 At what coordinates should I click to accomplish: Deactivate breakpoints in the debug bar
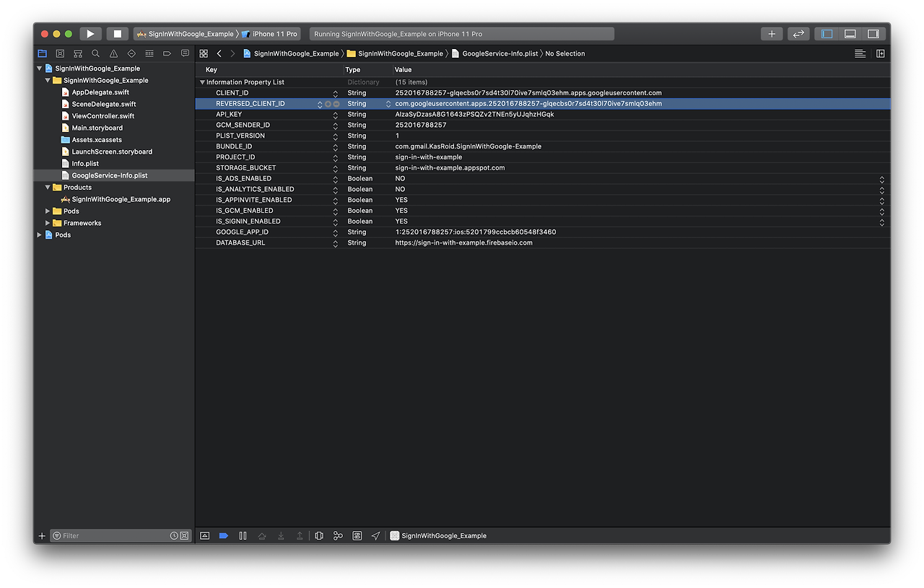click(x=224, y=536)
